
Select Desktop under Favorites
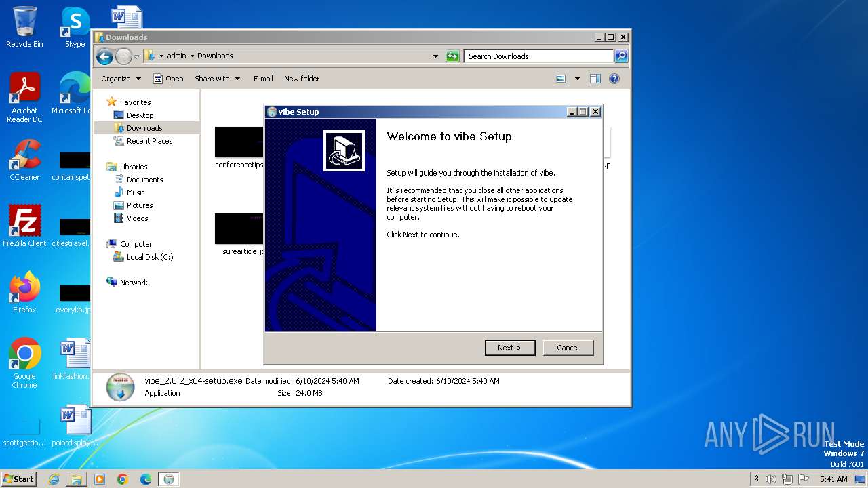[x=140, y=115]
